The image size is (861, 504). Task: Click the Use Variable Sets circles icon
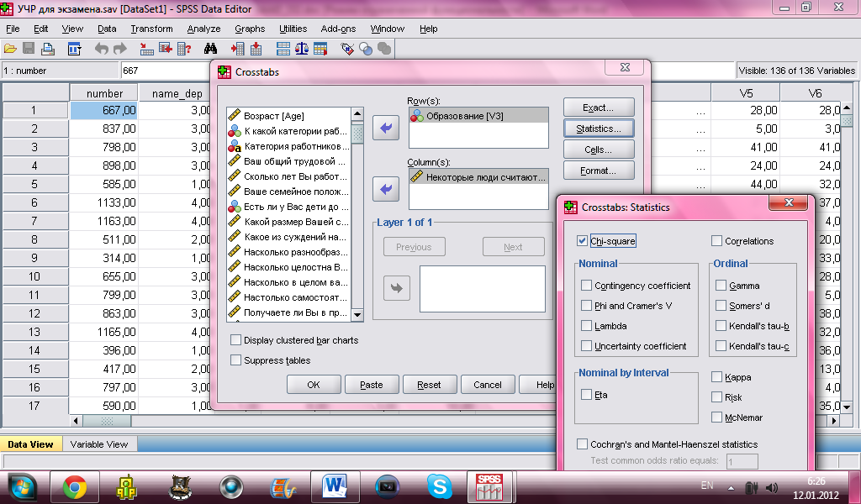point(366,49)
